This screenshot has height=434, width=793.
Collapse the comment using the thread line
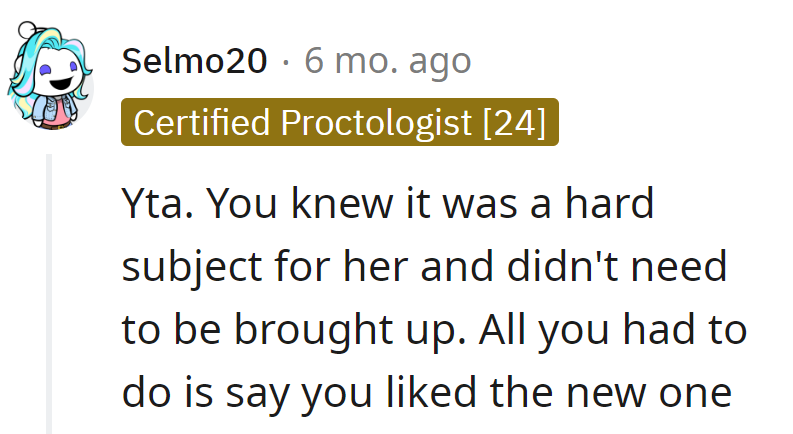click(49, 292)
